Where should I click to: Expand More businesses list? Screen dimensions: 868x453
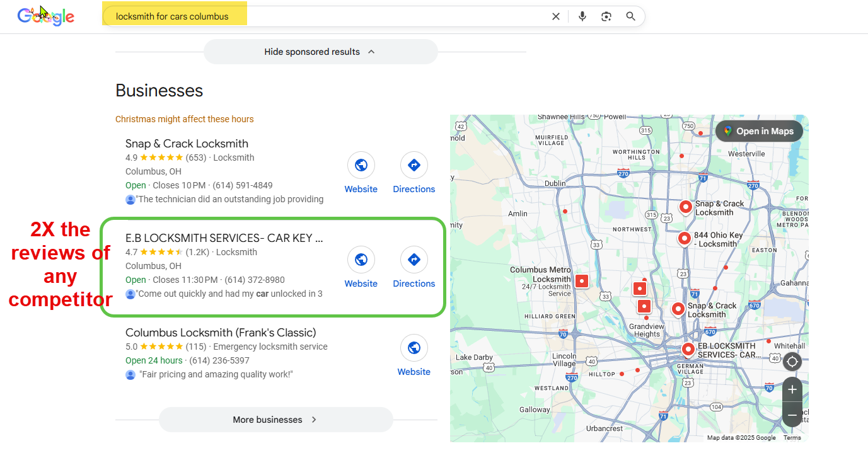275,420
